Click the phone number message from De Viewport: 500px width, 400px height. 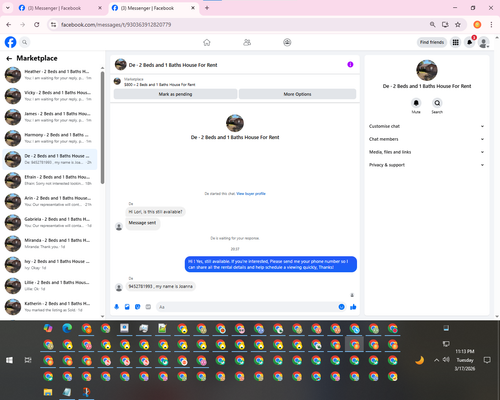pyautogui.click(x=160, y=286)
